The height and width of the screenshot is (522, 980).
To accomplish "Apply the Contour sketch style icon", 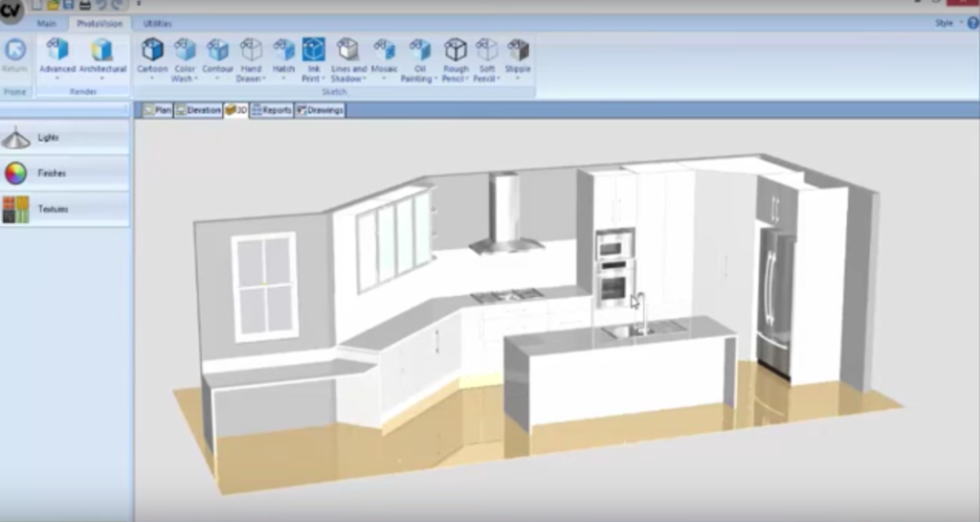I will [x=217, y=50].
